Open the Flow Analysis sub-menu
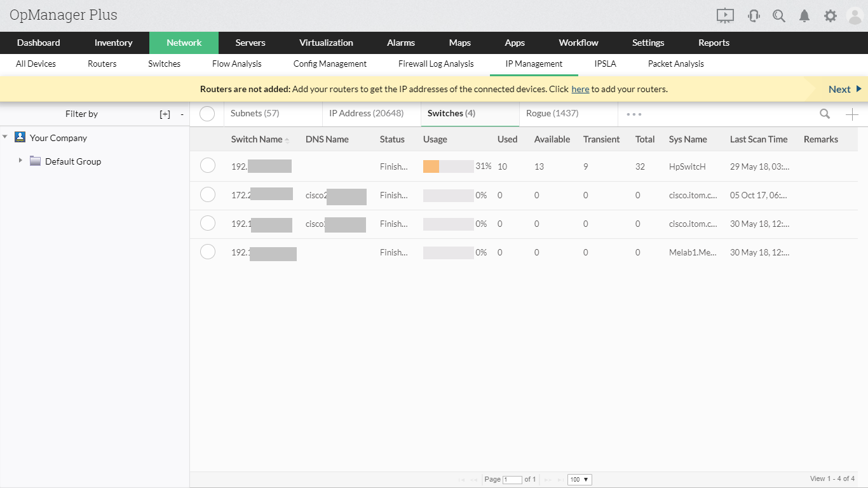 [x=237, y=64]
